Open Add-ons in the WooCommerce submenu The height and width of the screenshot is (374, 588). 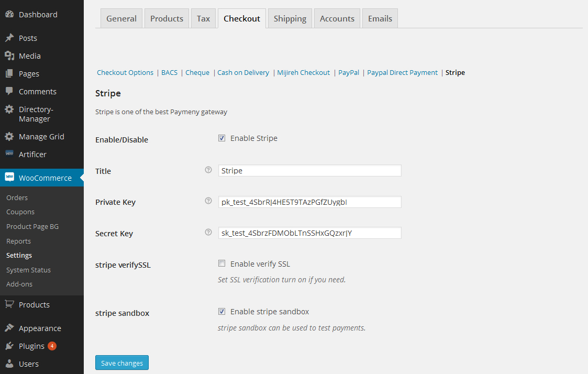[x=19, y=284]
